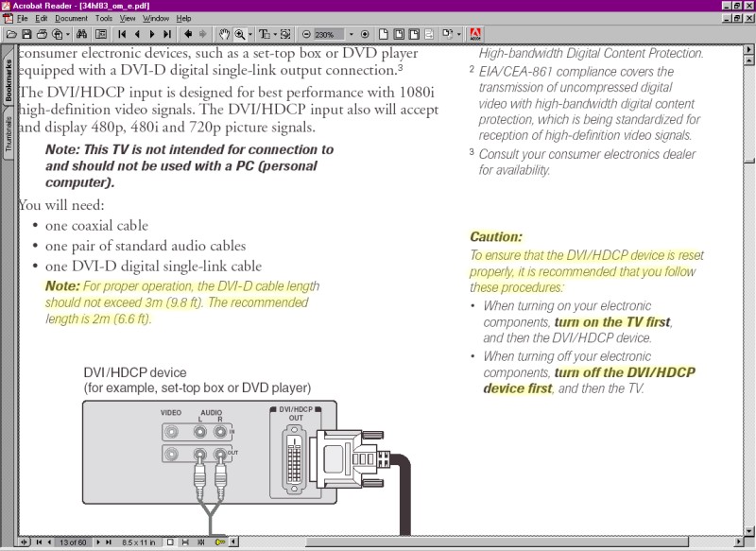756x551 pixels.
Task: Select Single Page layout in status bar
Action: [170, 542]
